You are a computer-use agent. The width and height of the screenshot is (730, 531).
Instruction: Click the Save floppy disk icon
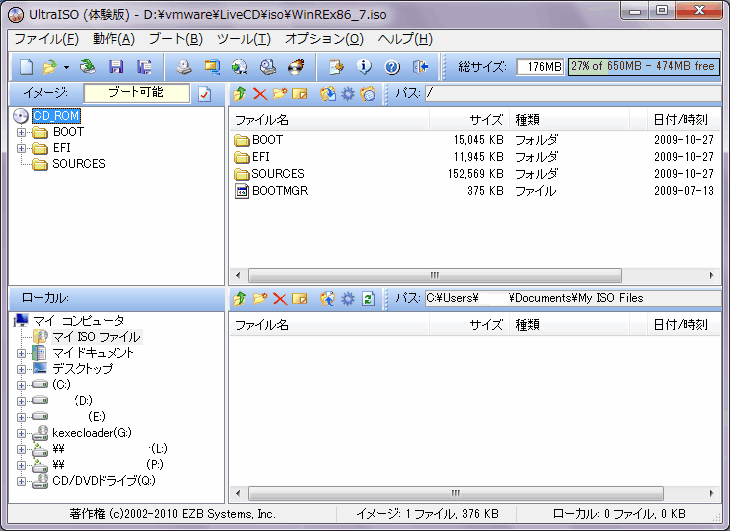[116, 67]
